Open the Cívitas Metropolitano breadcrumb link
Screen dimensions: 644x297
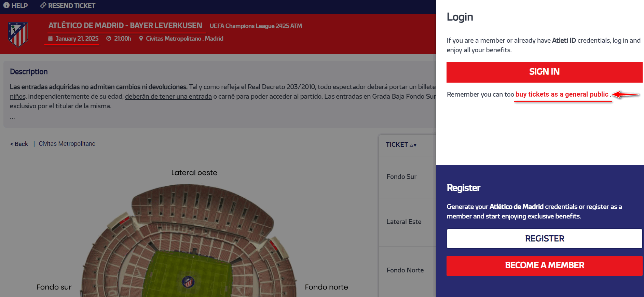click(x=67, y=144)
